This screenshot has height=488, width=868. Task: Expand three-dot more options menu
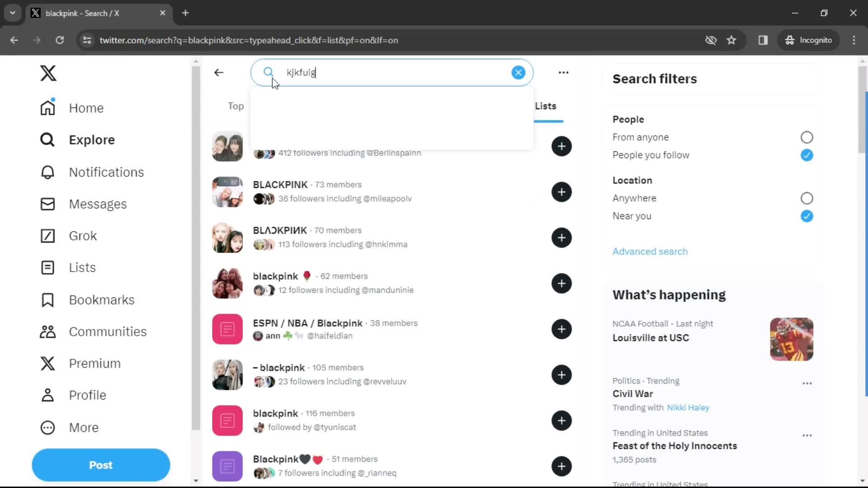coord(563,71)
